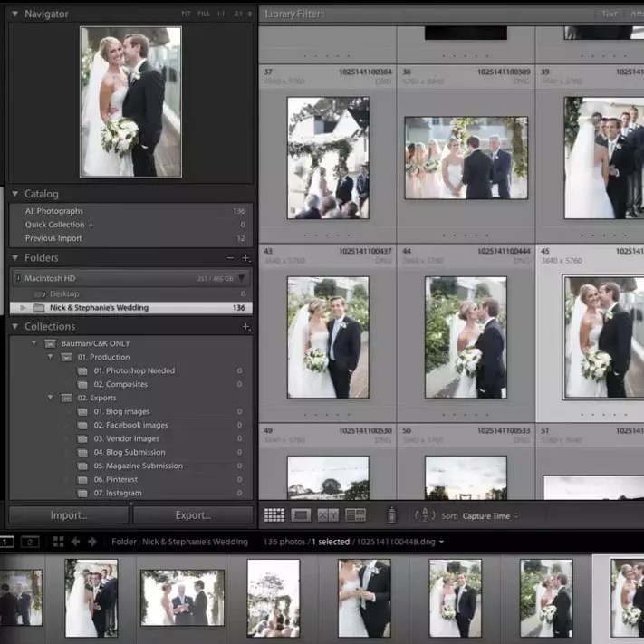
Task: Open 06. Pinterest collection
Action: click(x=115, y=479)
